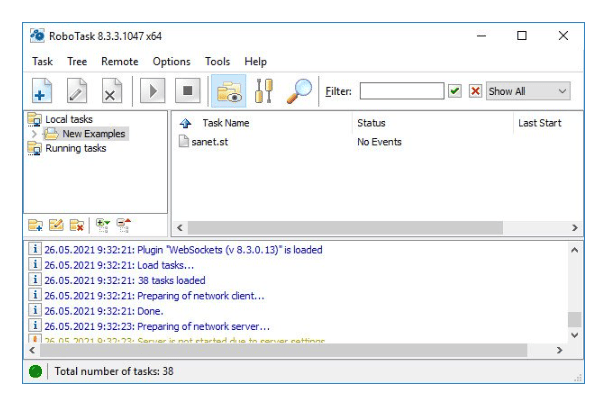Click the Edit Task pencil icon
Screen dimensions: 611x402
pyautogui.click(x=77, y=91)
